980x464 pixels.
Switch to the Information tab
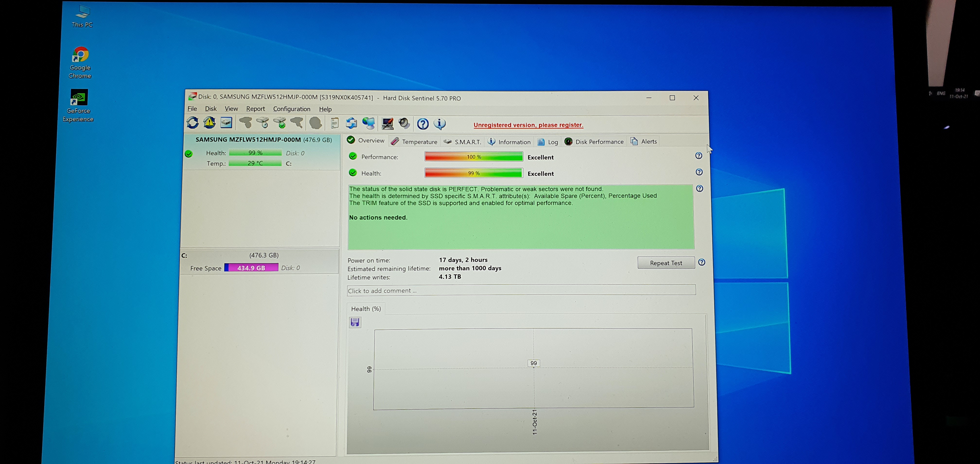point(509,142)
